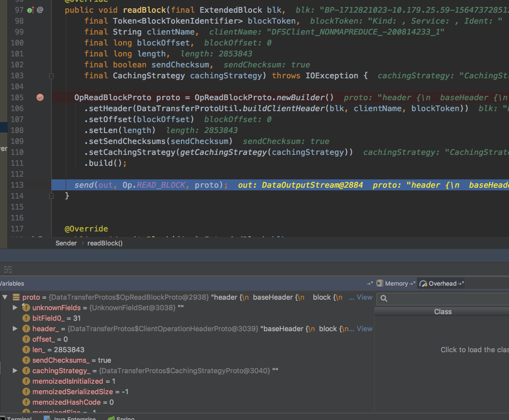
Task: Click the search magnifier icon in Memory panel
Action: point(384,298)
